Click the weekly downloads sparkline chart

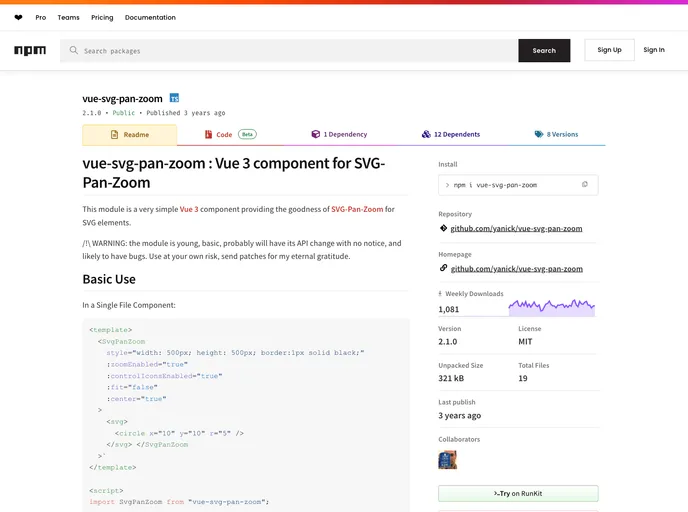[x=552, y=307]
